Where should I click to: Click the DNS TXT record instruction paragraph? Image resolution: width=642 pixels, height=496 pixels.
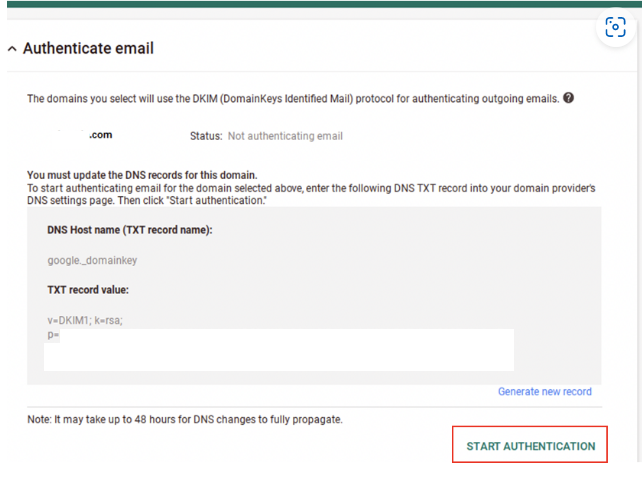(x=310, y=194)
